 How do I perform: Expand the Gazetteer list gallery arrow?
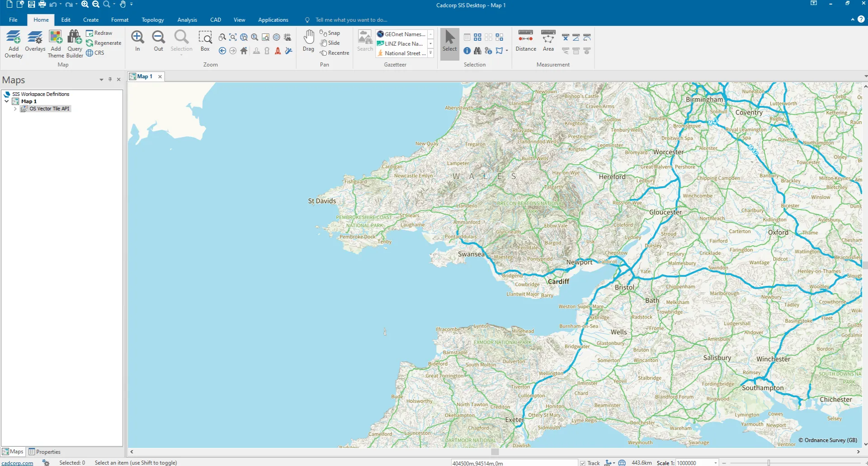click(x=431, y=53)
